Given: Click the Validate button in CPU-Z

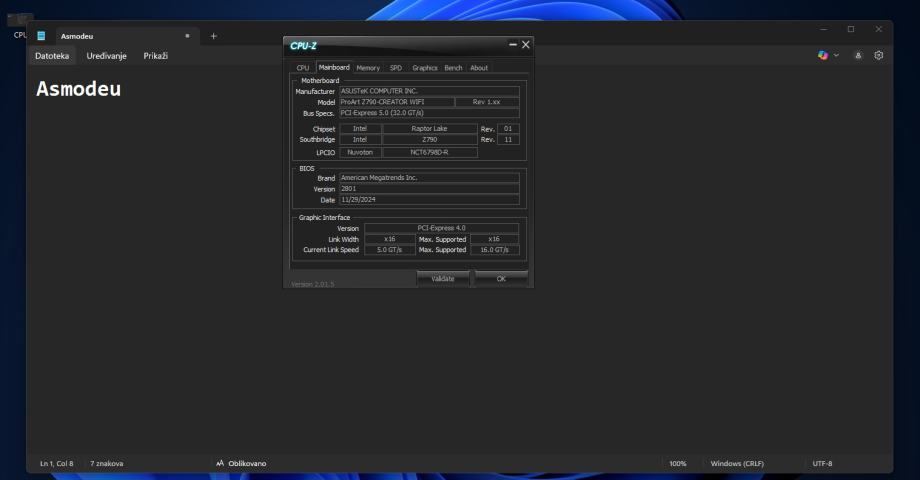Looking at the screenshot, I should click(x=443, y=279).
